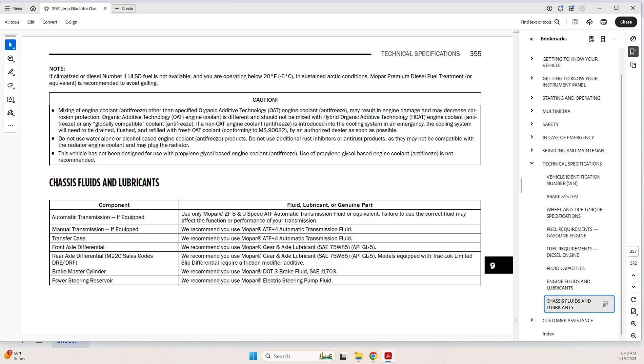Click the Share button
This screenshot has width=644, height=364.
(x=626, y=22)
